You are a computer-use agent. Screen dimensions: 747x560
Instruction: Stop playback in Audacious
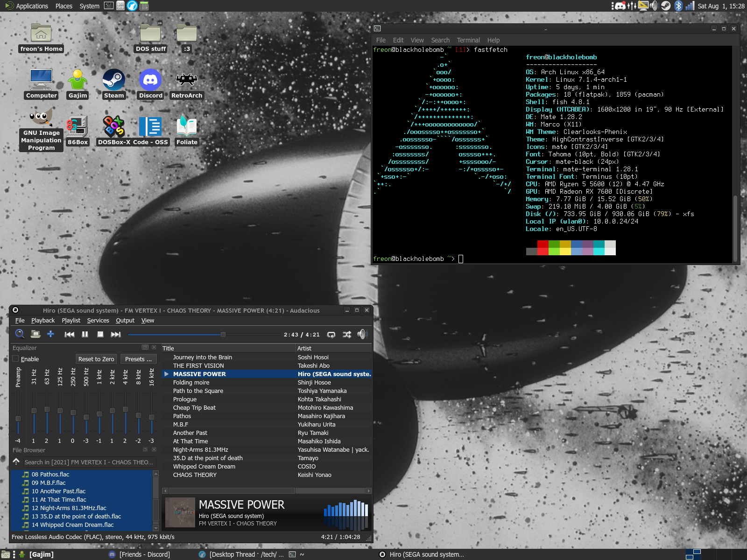(100, 334)
